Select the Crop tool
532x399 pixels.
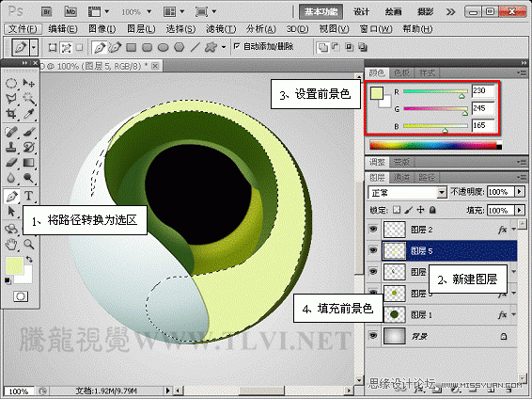[x=11, y=114]
